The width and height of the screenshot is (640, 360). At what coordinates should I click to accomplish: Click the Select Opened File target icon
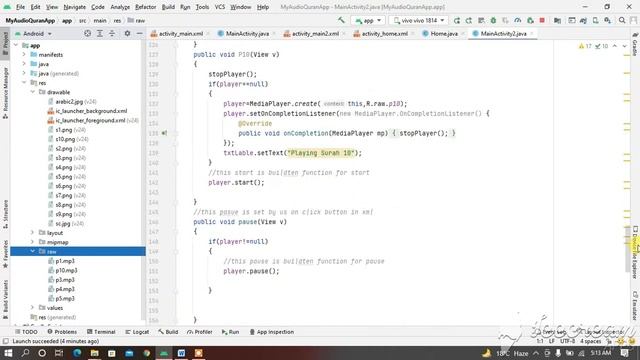[x=87, y=33]
